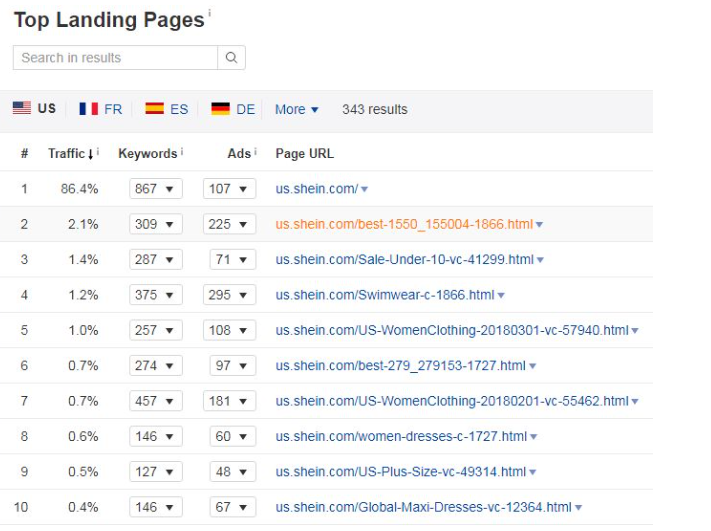The width and height of the screenshot is (711, 531).
Task: Switch to the DE country tab label
Action: (x=245, y=109)
